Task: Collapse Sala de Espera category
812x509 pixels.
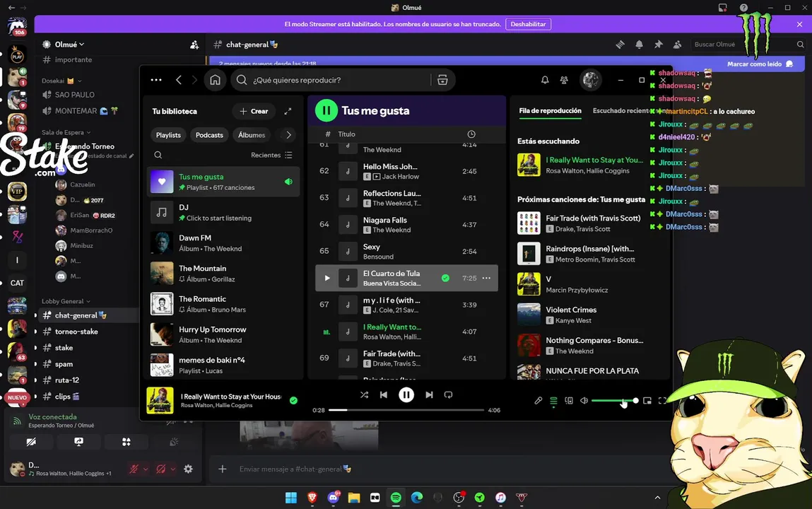Action: 66,133
